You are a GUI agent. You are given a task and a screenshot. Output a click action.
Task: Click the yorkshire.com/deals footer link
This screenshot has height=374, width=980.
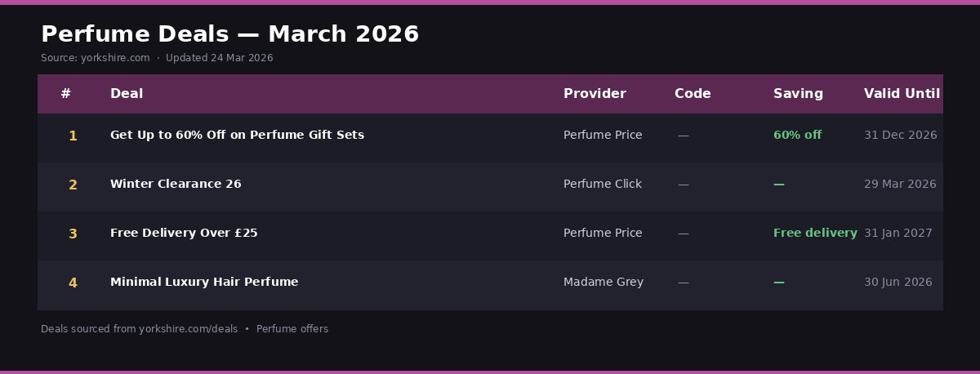click(188, 329)
